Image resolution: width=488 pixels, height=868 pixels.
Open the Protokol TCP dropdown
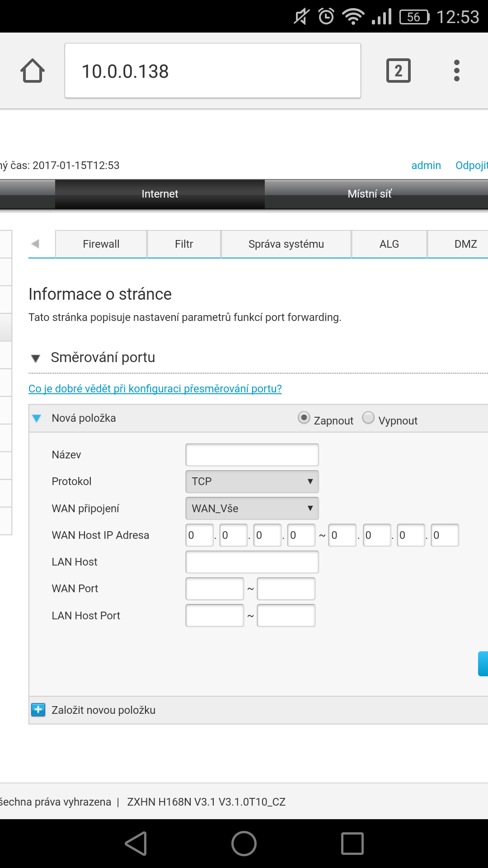pyautogui.click(x=252, y=481)
